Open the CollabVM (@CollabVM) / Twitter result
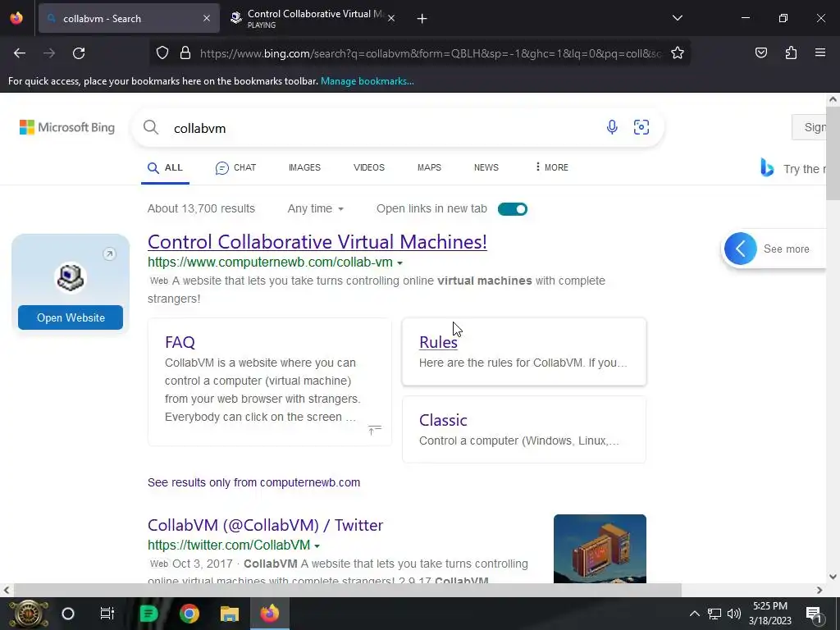 pos(265,525)
